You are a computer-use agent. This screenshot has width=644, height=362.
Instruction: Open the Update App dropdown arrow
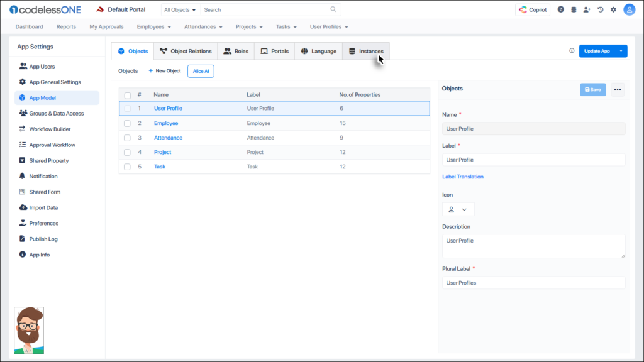pyautogui.click(x=621, y=51)
